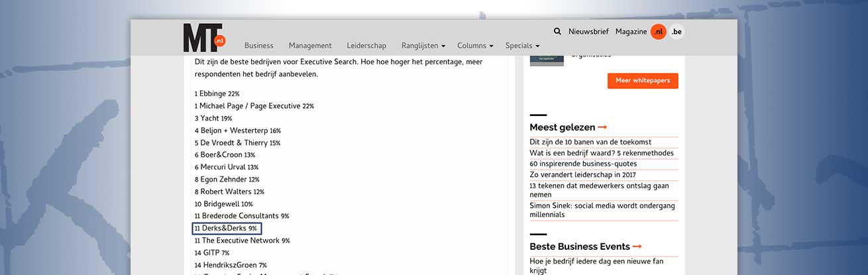The width and height of the screenshot is (868, 275).
Task: Select the '10 Bridgewell 10%' entry
Action: (224, 204)
